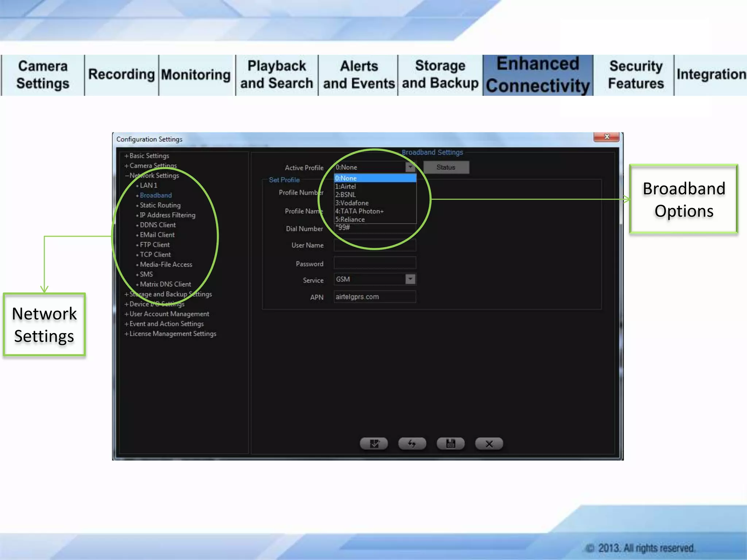
Task: Select Static Routing in the tree
Action: point(160,205)
